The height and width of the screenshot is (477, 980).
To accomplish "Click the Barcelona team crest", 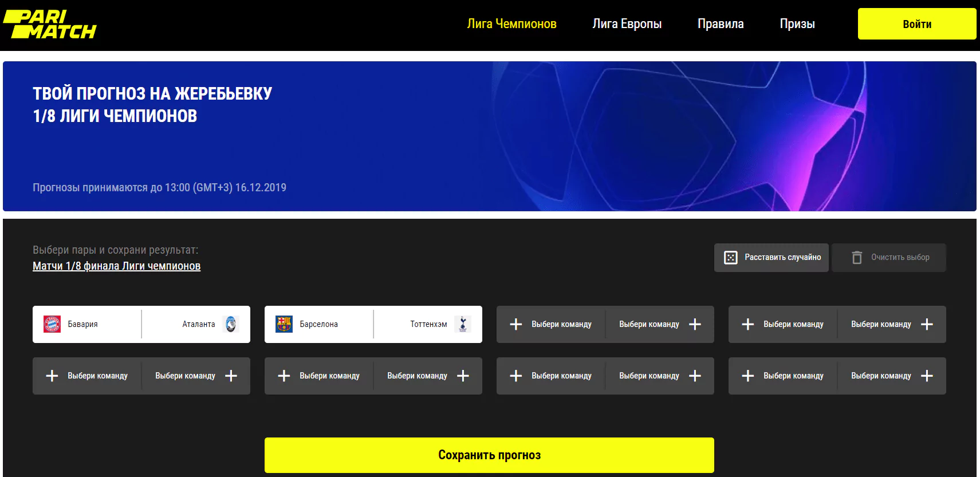I will coord(284,324).
